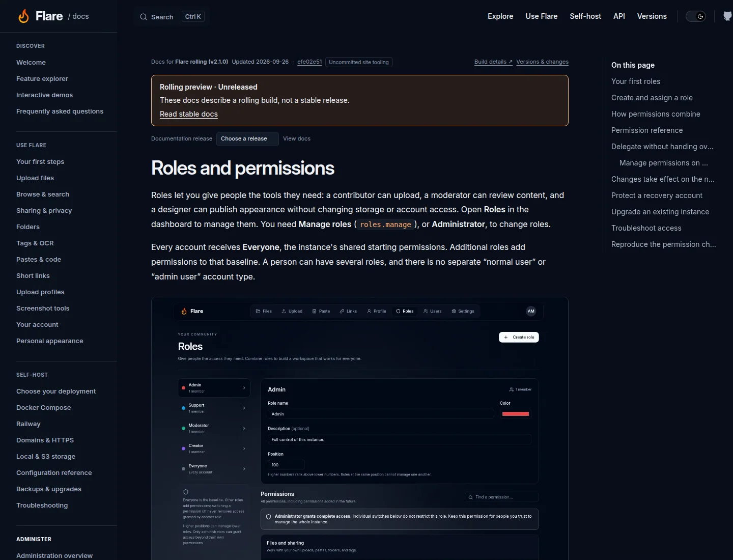
Task: Open the API top menu
Action: 619,16
